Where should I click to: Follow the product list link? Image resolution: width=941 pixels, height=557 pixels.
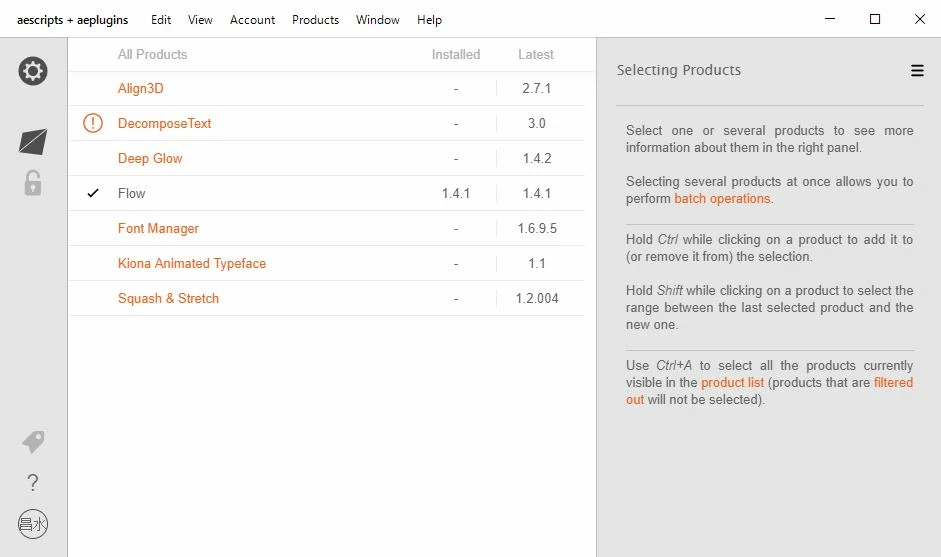732,382
